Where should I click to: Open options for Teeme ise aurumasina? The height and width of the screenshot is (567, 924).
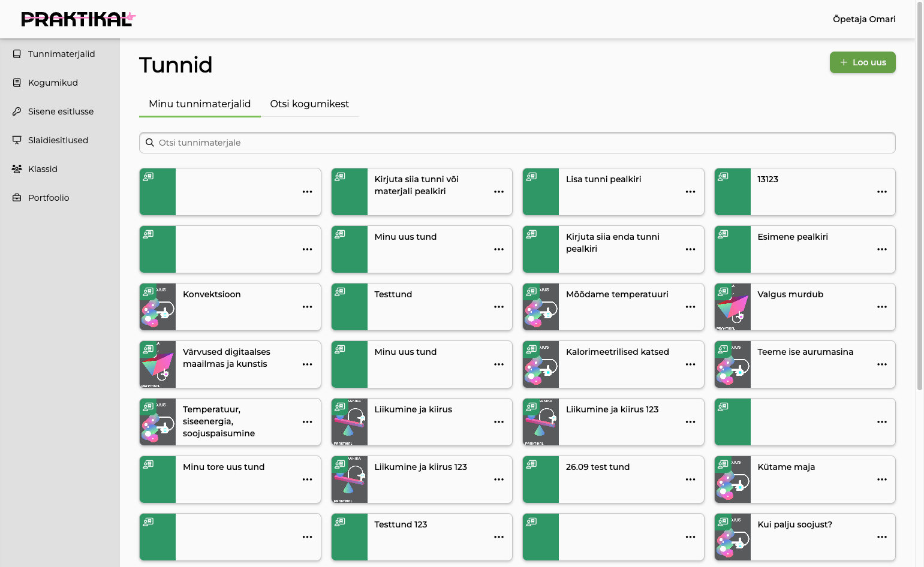click(x=882, y=364)
